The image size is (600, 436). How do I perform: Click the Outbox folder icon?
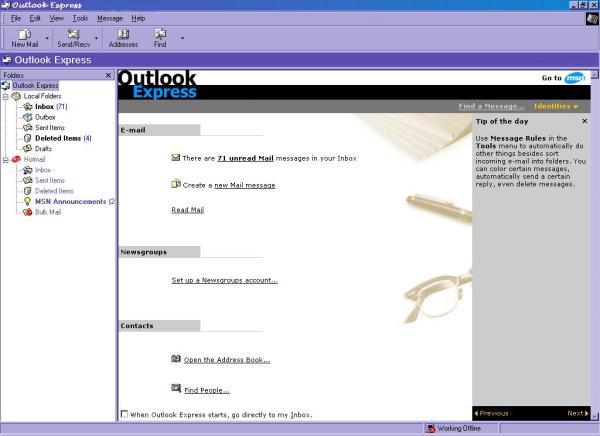coord(28,117)
